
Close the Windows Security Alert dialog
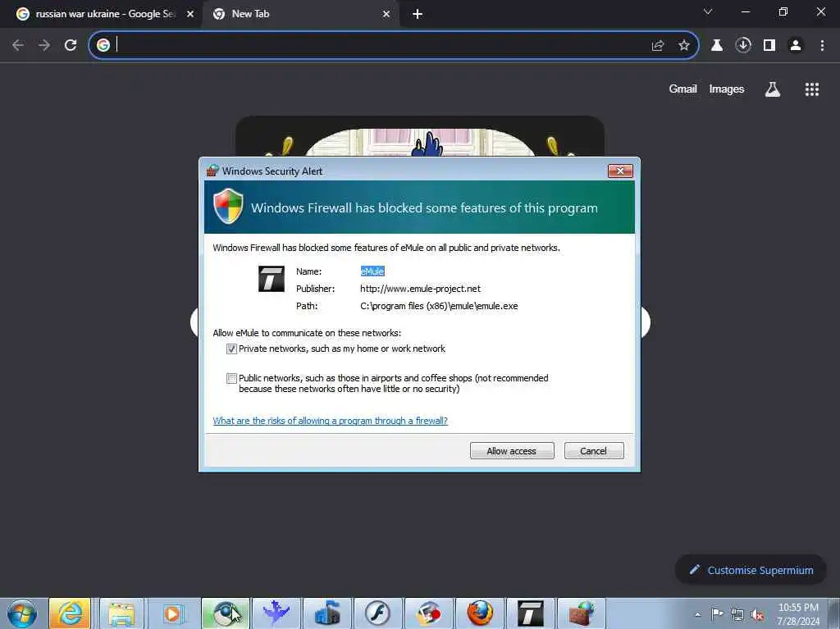[620, 171]
